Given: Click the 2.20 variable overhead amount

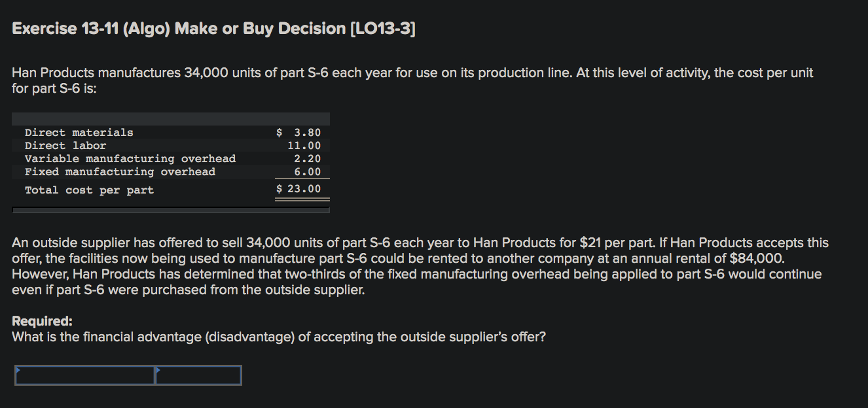Looking at the screenshot, I should (310, 158).
